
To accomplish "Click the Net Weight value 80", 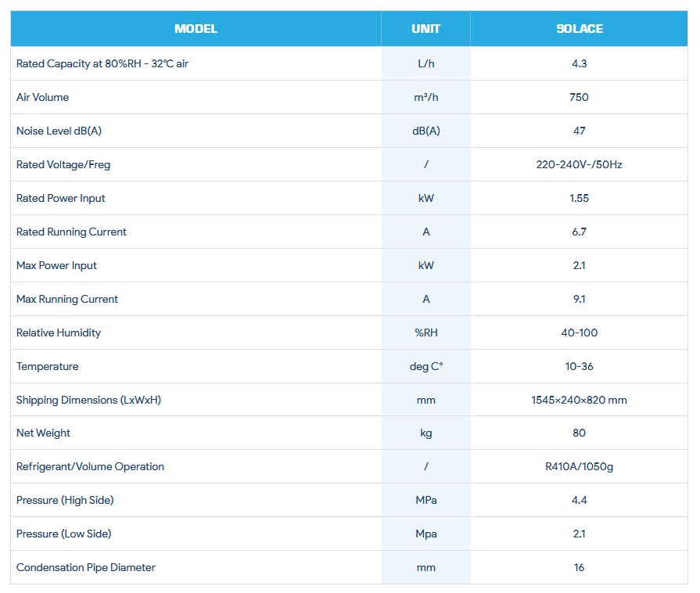I will [579, 433].
